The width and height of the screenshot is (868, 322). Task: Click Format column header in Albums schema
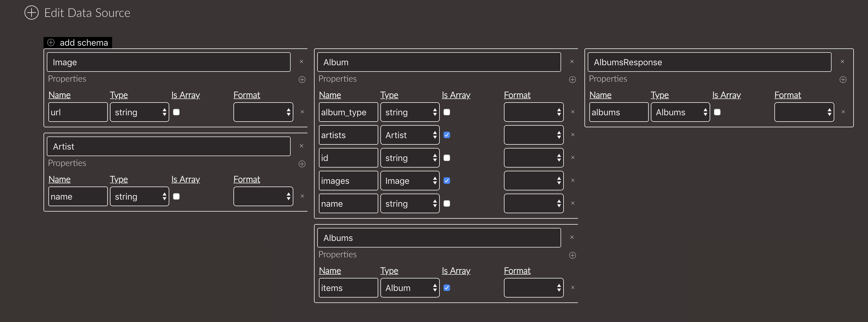[517, 271]
